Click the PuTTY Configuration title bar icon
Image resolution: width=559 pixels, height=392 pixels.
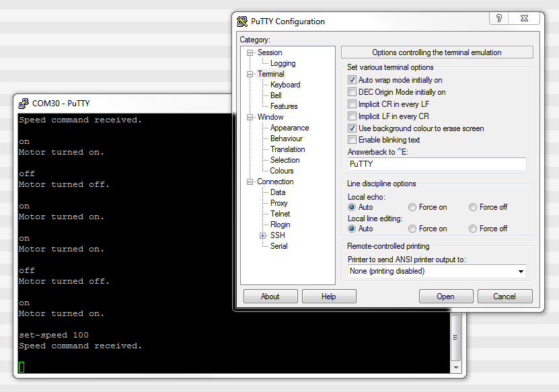[x=243, y=22]
